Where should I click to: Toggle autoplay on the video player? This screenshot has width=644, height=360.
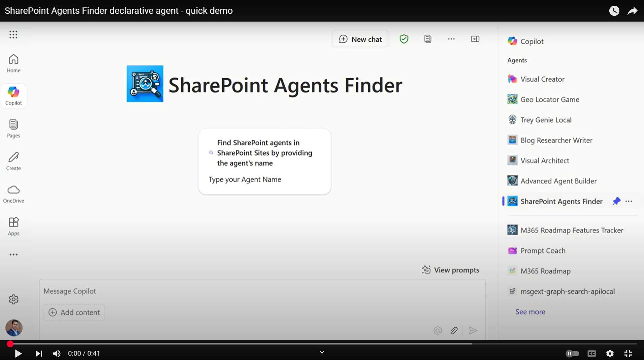[x=572, y=353]
